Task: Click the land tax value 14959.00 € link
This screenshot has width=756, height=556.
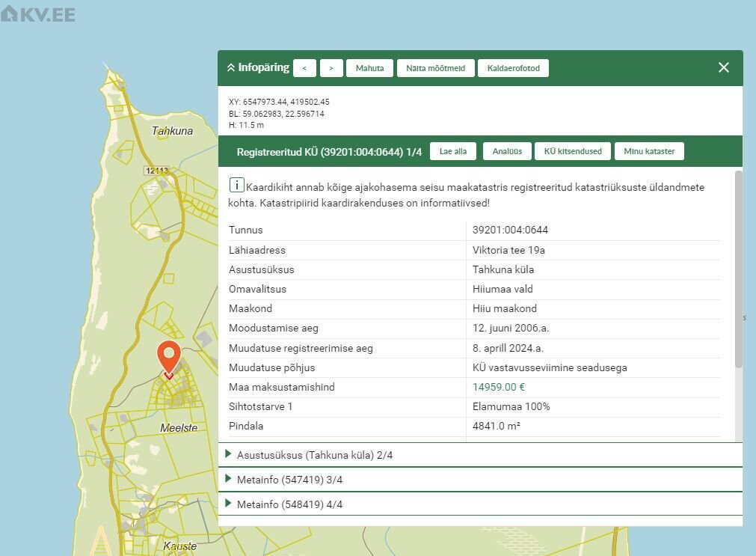Action: pyautogui.click(x=499, y=387)
